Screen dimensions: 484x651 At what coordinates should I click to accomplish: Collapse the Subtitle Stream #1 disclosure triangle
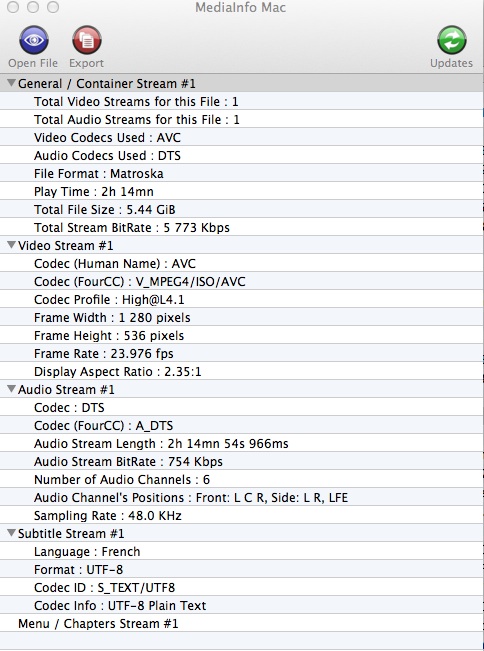point(12,533)
